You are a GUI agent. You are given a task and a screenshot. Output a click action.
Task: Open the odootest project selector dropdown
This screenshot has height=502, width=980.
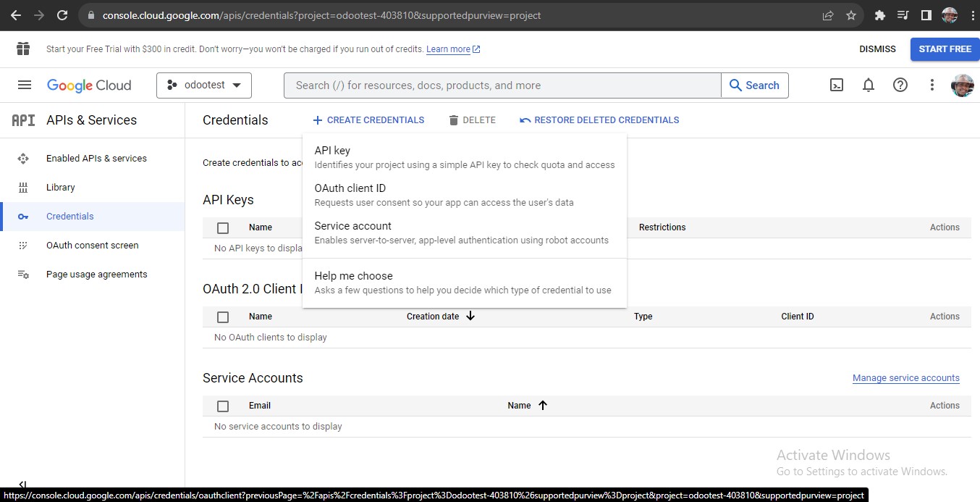[204, 85]
